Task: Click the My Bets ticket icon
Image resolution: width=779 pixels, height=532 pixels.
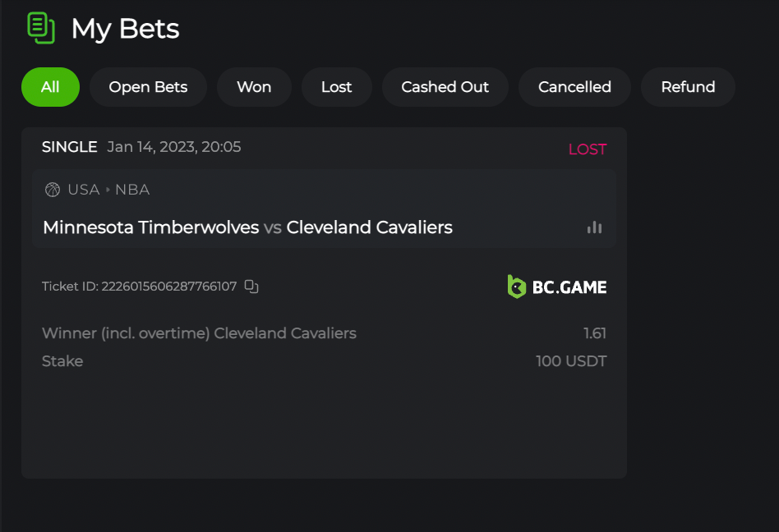Action: (40, 28)
